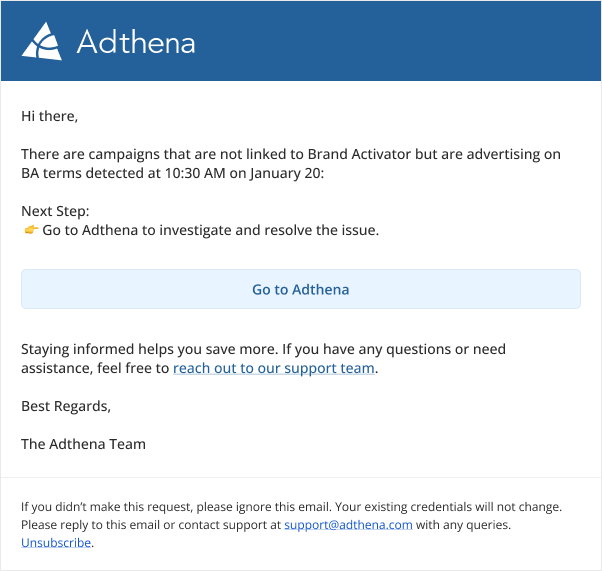Click the Adthena wordmark in header

[x=136, y=42]
